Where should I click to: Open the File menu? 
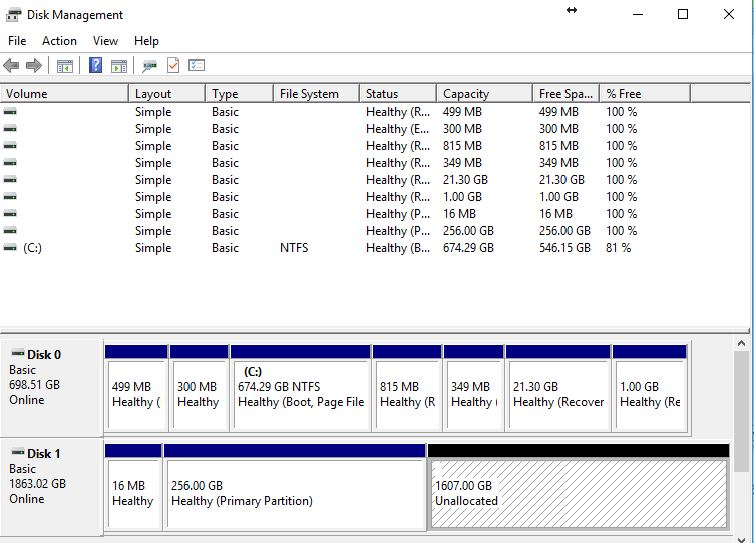click(17, 41)
